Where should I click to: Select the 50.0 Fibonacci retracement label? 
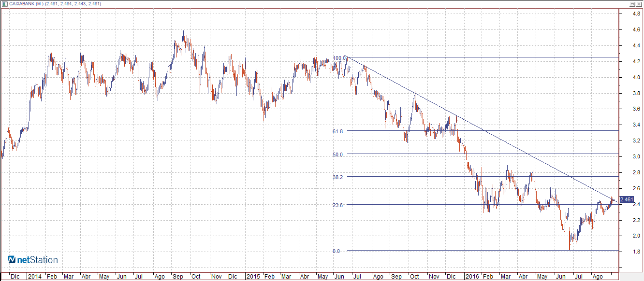click(337, 155)
